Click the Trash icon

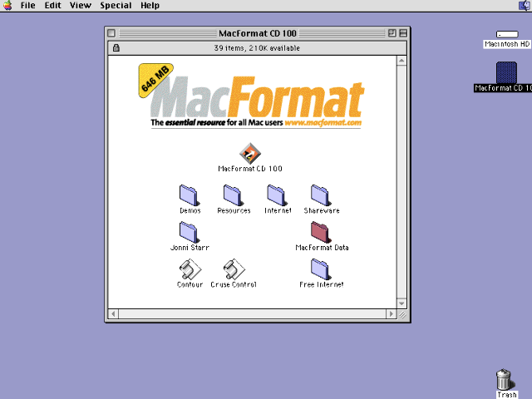505,379
